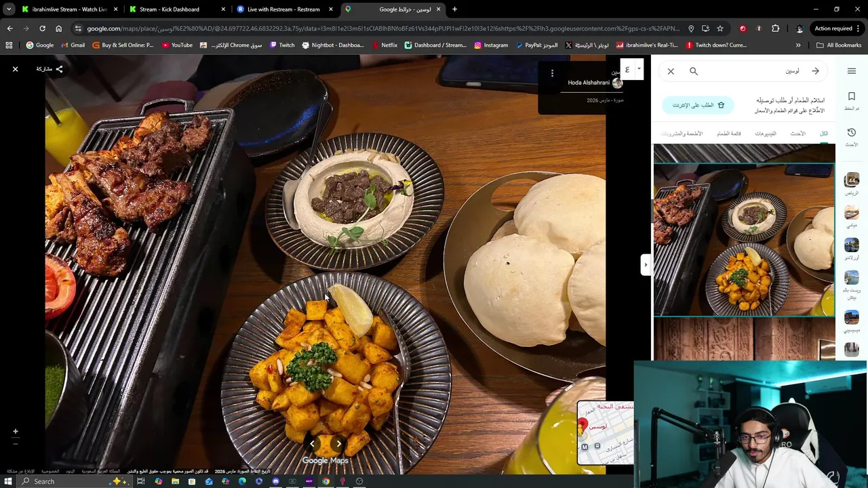Click the red recorder extension icon
This screenshot has height=488, width=868.
click(743, 28)
